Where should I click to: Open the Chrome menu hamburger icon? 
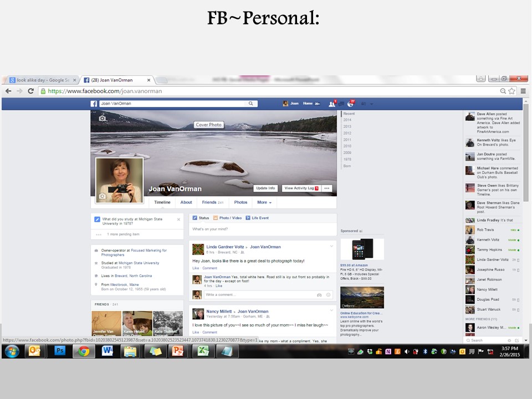pos(523,91)
